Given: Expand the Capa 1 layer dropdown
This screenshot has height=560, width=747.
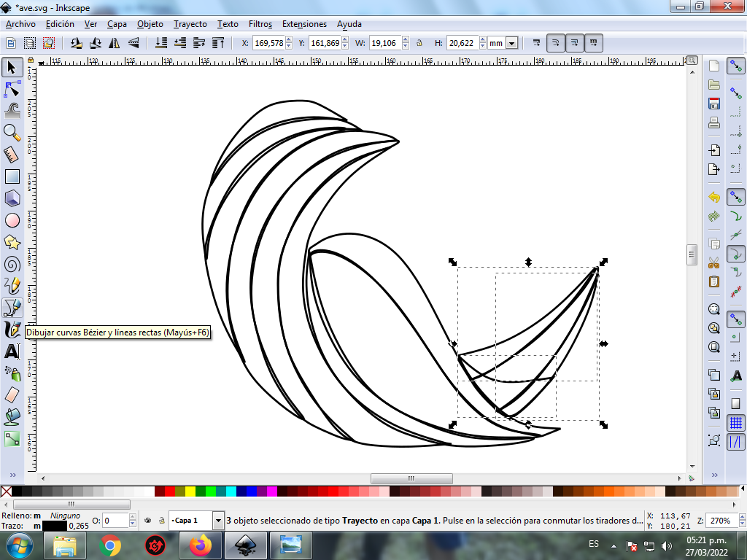Looking at the screenshot, I should pos(218,521).
